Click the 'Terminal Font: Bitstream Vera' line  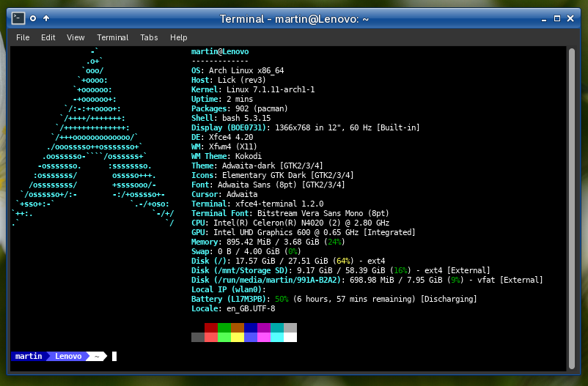[x=290, y=213]
